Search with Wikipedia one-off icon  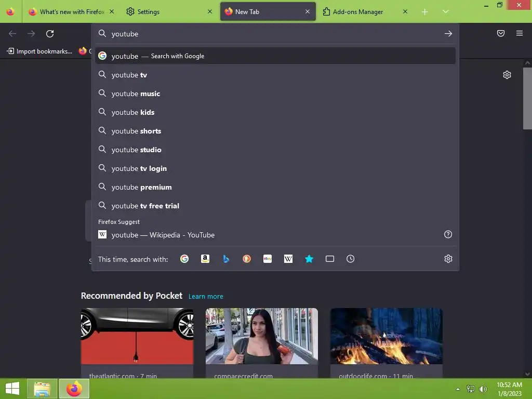point(288,259)
